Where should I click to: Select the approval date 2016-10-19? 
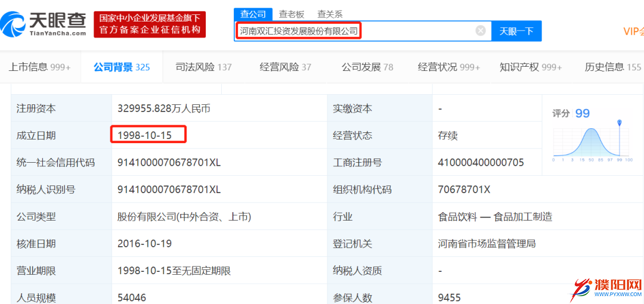[x=144, y=244]
